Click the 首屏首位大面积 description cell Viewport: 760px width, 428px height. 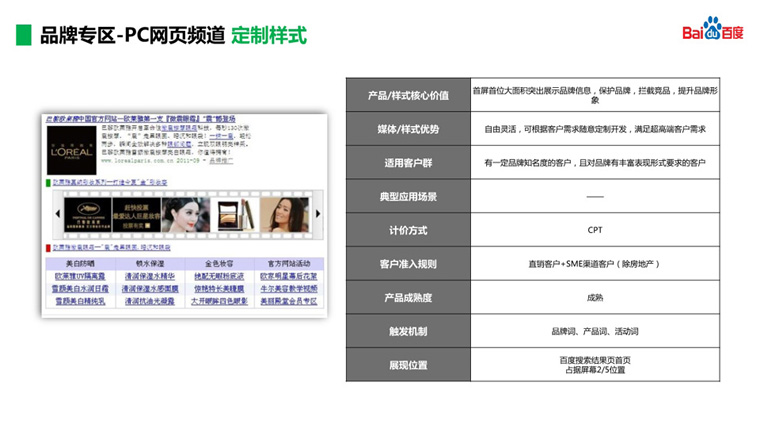click(x=595, y=95)
